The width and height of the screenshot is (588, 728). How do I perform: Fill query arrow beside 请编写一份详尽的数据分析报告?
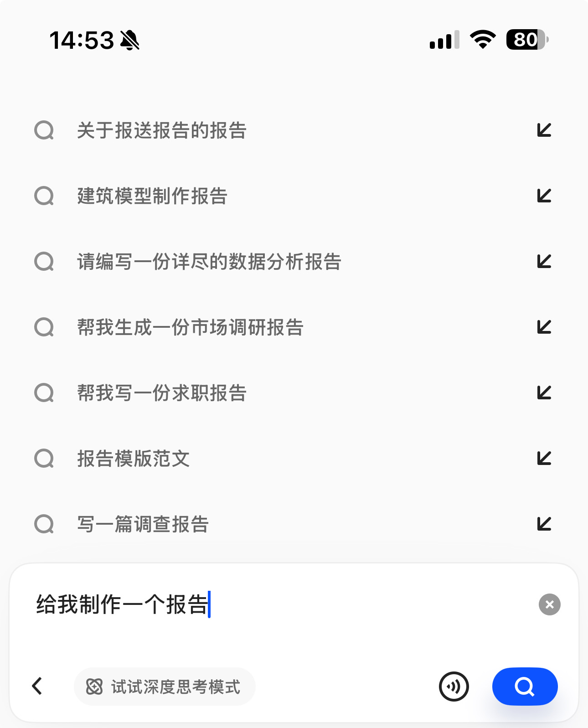click(x=544, y=261)
